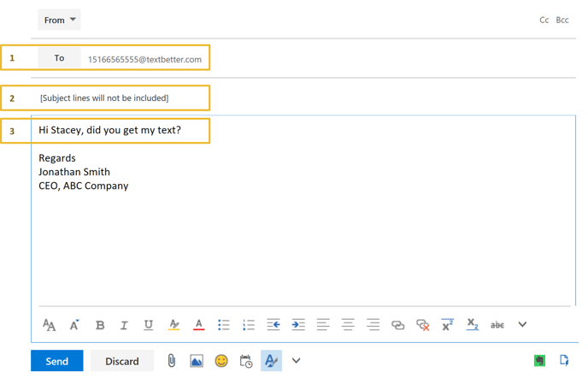Toggle underline formatting
Screen dimensions: 588x378
coord(149,325)
